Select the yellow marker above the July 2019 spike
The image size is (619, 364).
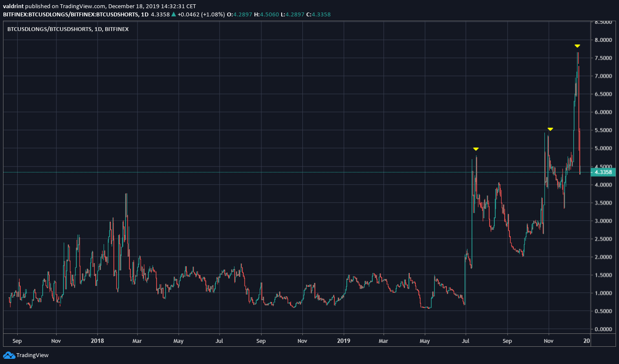pos(476,148)
